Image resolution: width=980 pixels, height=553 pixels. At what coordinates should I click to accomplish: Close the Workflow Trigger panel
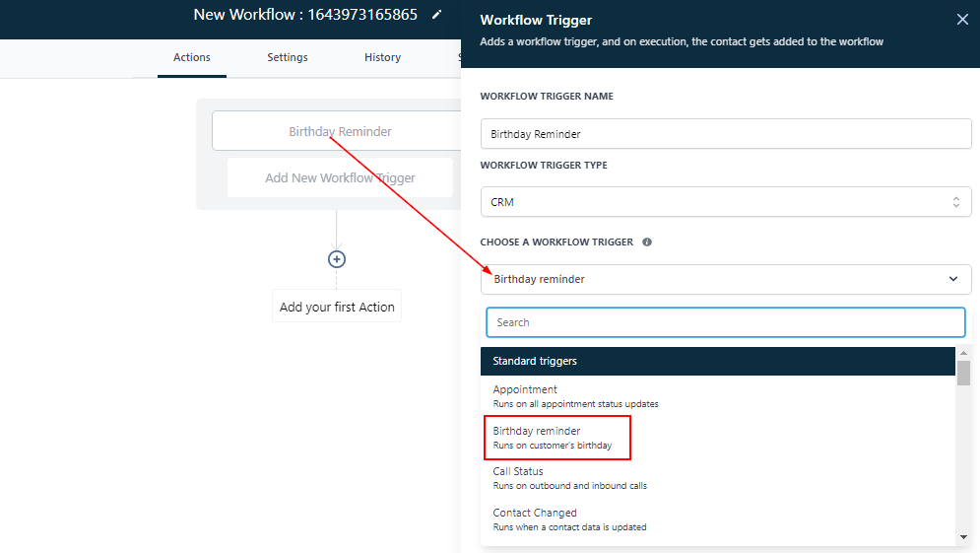[962, 20]
